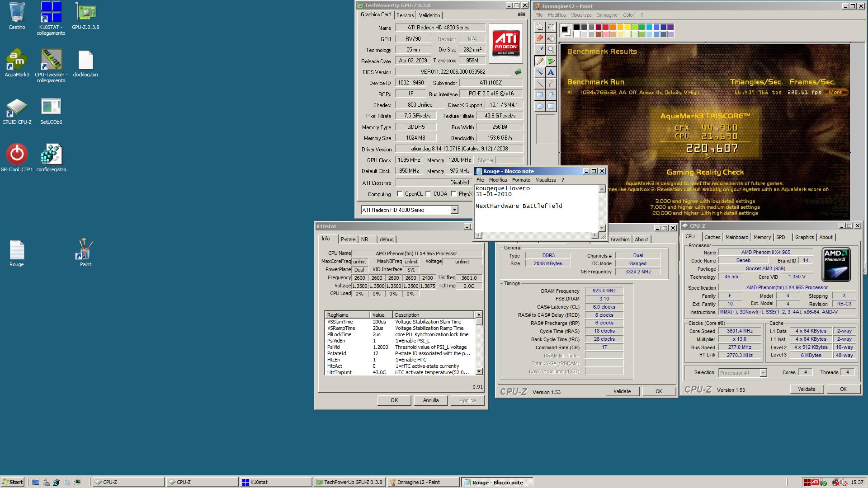
Task: Pick the Airbrush spray tool in Paint
Action: (x=539, y=72)
